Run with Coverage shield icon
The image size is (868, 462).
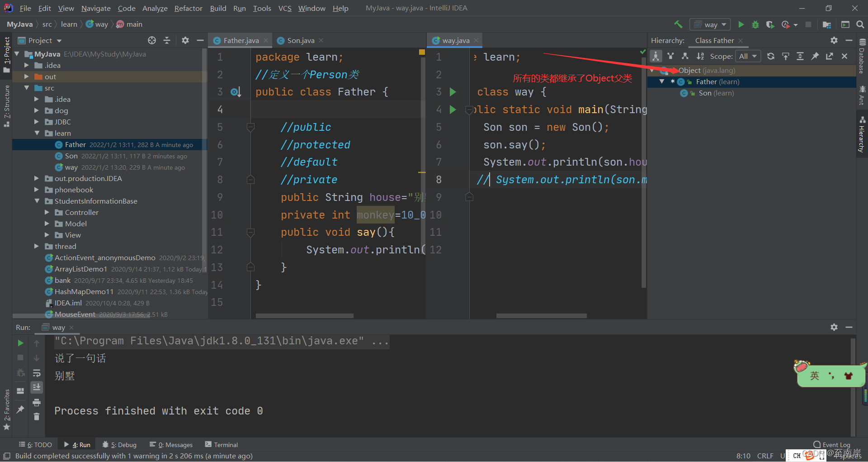[x=770, y=24]
